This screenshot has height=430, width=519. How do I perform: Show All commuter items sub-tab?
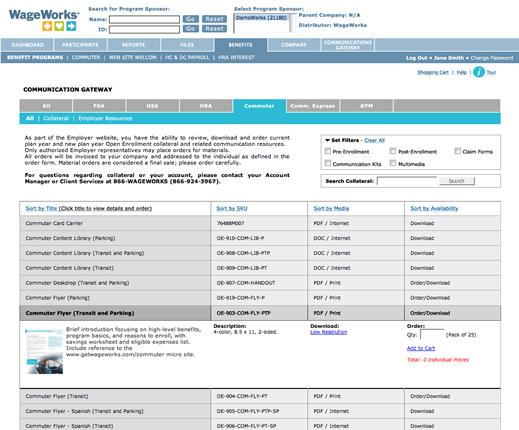click(x=30, y=118)
